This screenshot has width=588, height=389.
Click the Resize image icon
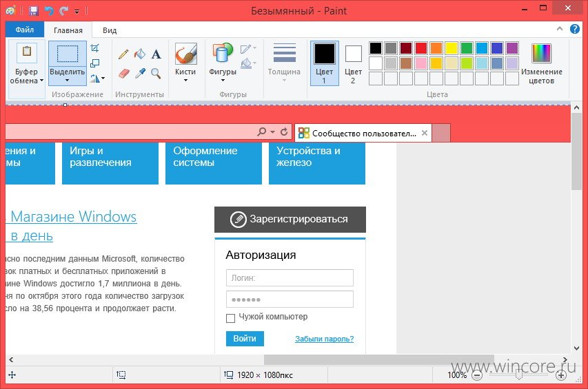tap(95, 63)
